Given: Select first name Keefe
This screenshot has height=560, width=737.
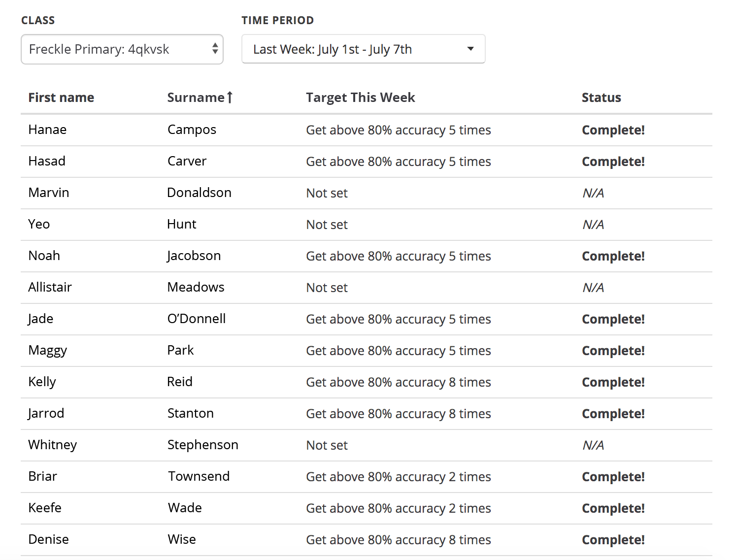Looking at the screenshot, I should (45, 508).
